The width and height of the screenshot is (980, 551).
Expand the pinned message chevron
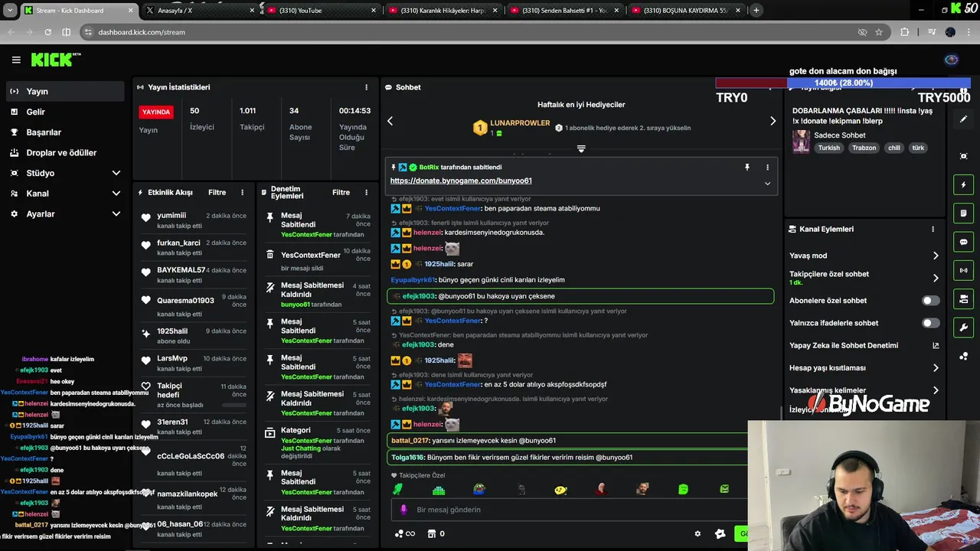point(767,184)
